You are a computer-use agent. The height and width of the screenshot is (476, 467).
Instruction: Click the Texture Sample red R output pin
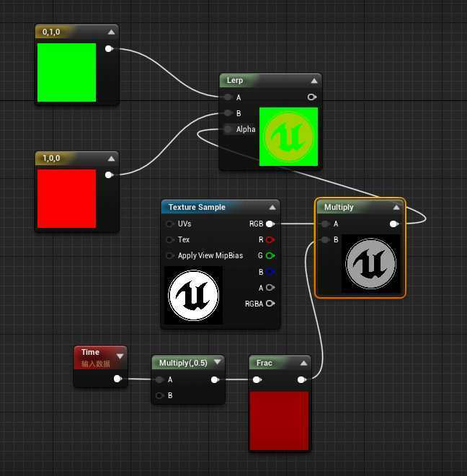click(x=270, y=240)
